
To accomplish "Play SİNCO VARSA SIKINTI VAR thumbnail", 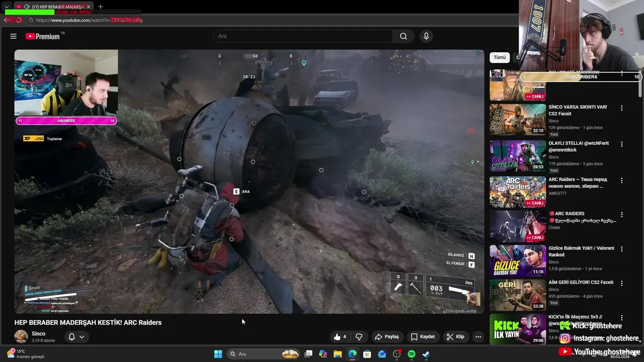I will pyautogui.click(x=518, y=120).
